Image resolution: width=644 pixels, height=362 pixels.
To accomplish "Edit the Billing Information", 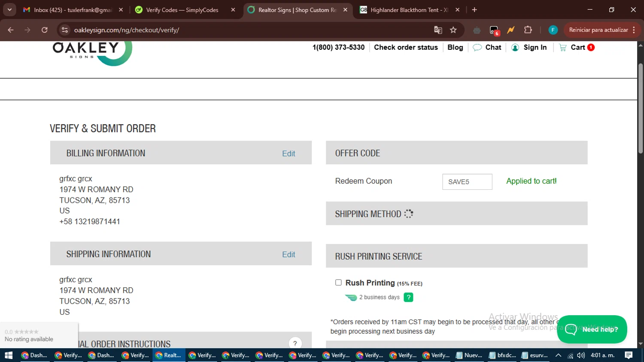I will point(289,154).
